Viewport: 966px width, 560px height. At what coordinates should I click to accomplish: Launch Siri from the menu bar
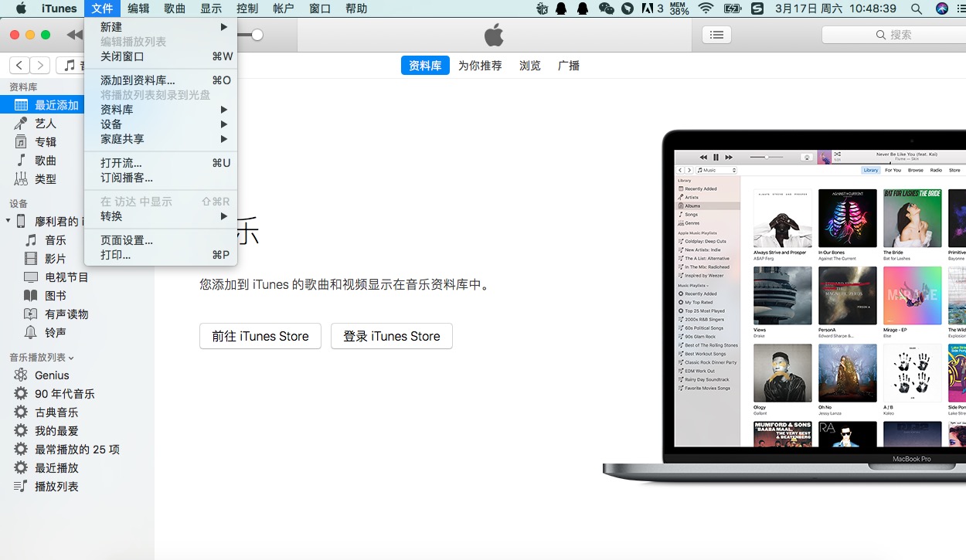point(941,8)
